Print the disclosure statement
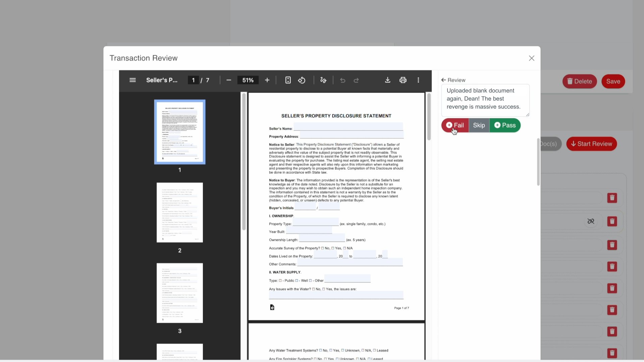 403,80
